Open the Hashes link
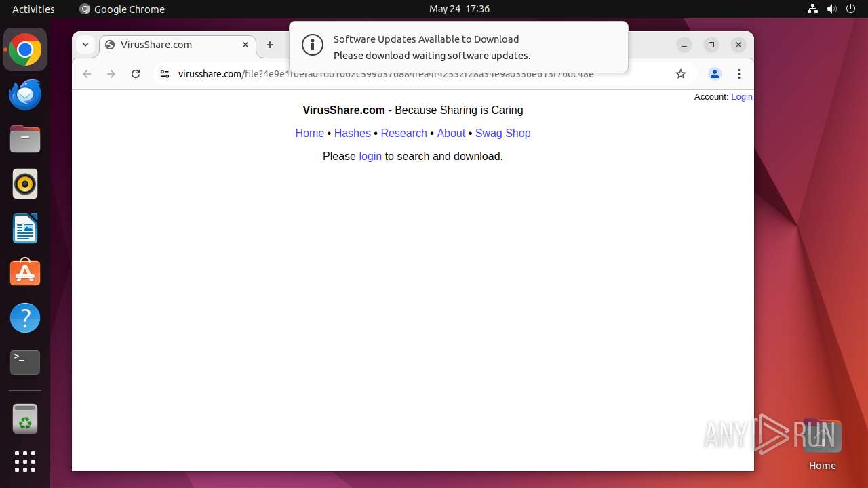The image size is (868, 488). [353, 133]
